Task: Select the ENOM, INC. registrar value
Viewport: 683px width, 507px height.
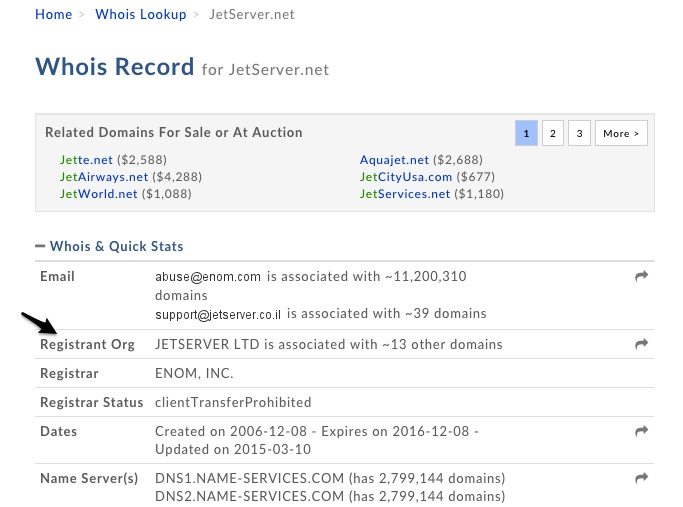Action: click(194, 373)
